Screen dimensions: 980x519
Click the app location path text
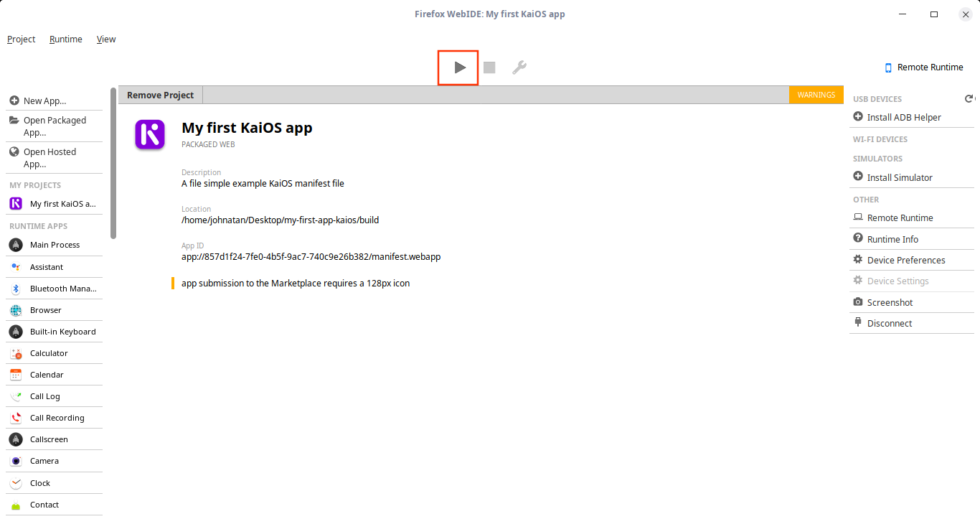[280, 220]
